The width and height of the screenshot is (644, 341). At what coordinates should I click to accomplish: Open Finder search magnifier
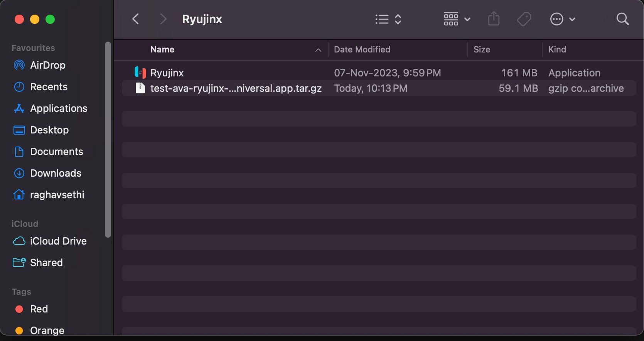pyautogui.click(x=622, y=19)
